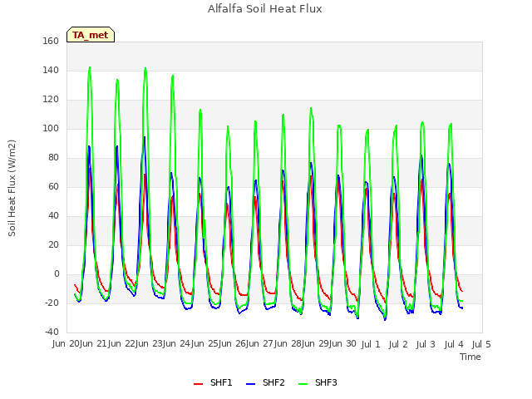
Task: Click the Jul 2 x-axis date label
Action: (398, 344)
